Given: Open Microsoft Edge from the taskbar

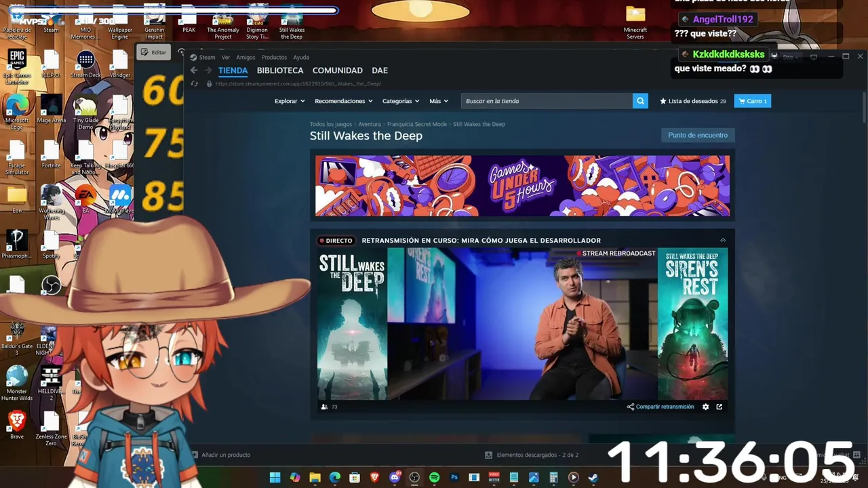Looking at the screenshot, I should [334, 477].
